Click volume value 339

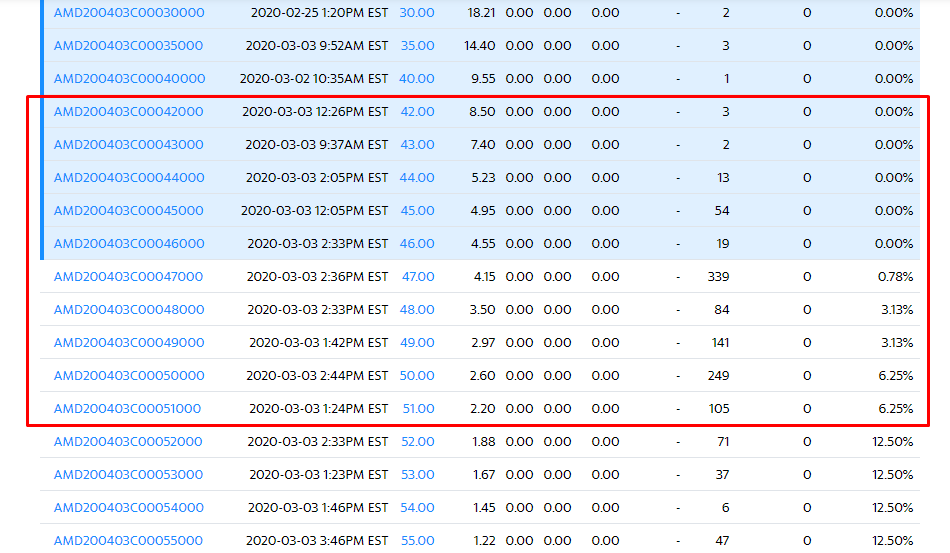click(x=719, y=277)
